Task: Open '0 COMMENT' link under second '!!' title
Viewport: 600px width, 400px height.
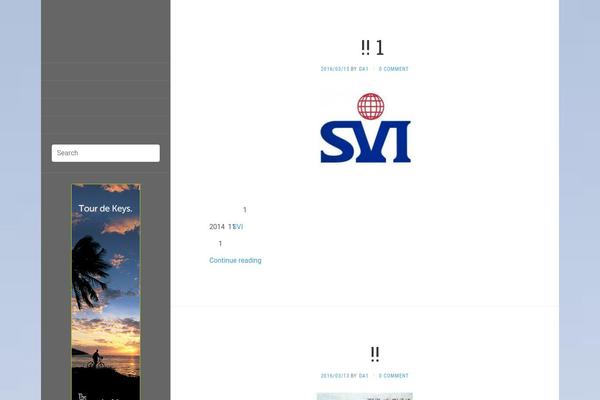Action: [x=394, y=376]
